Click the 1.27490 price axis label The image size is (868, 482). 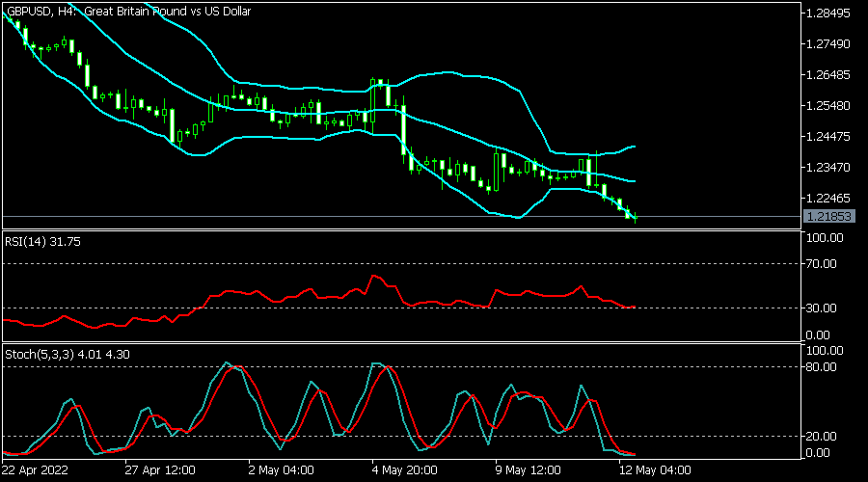(828, 43)
